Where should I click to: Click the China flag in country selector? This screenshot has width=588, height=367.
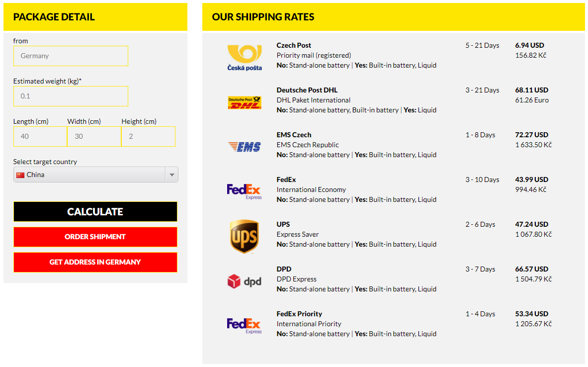20,175
